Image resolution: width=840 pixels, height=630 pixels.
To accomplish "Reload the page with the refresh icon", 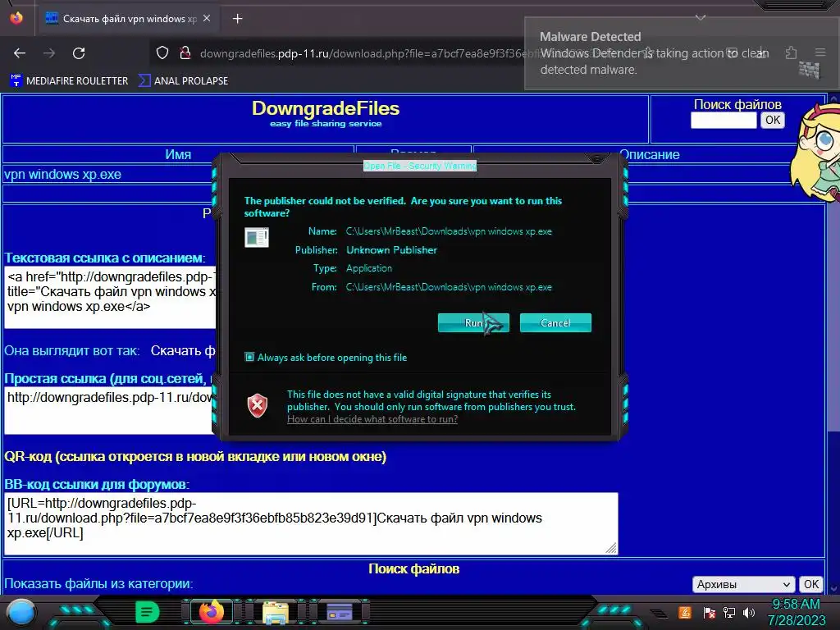I will point(79,53).
